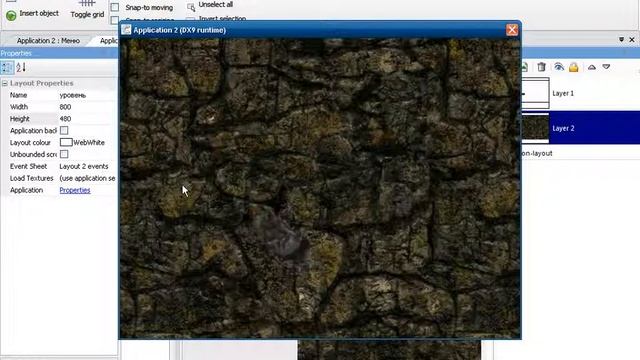Lock the layer with the padlock icon
Screen dimensions: 640x360
[x=573, y=67]
